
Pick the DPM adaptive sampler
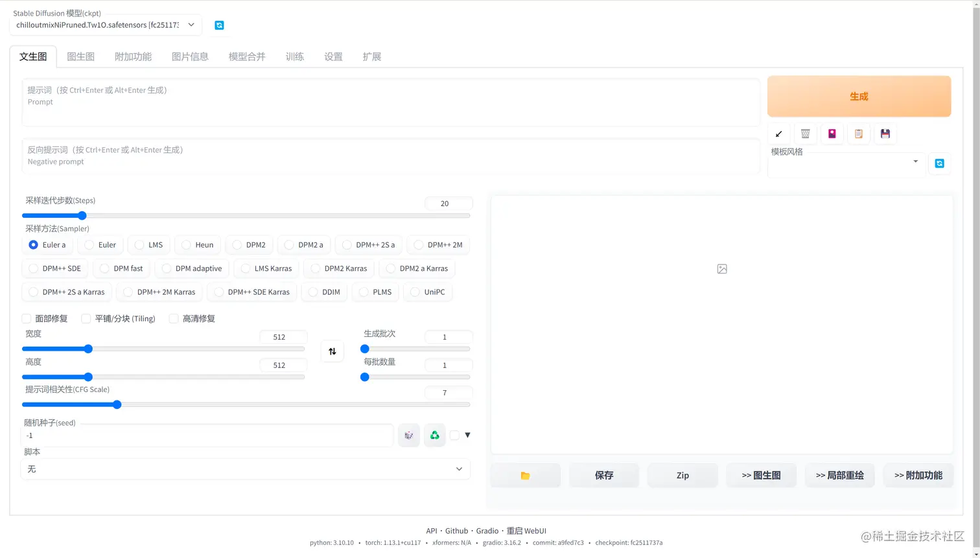pos(192,268)
